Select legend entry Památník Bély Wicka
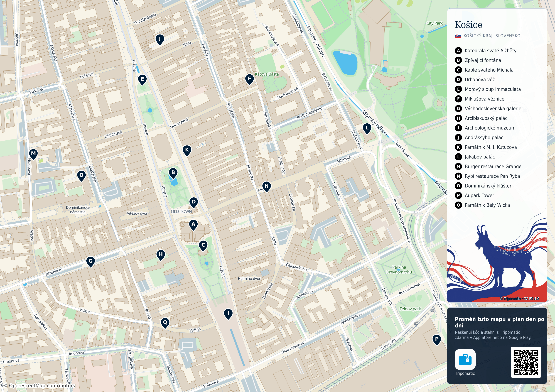555x392 pixels. click(482, 205)
